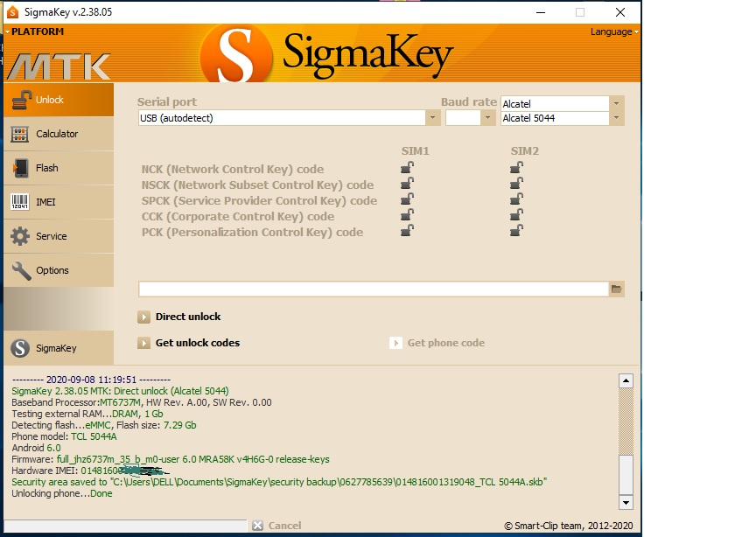Minimize the SigmaKey window
This screenshot has width=756, height=537.
click(541, 12)
